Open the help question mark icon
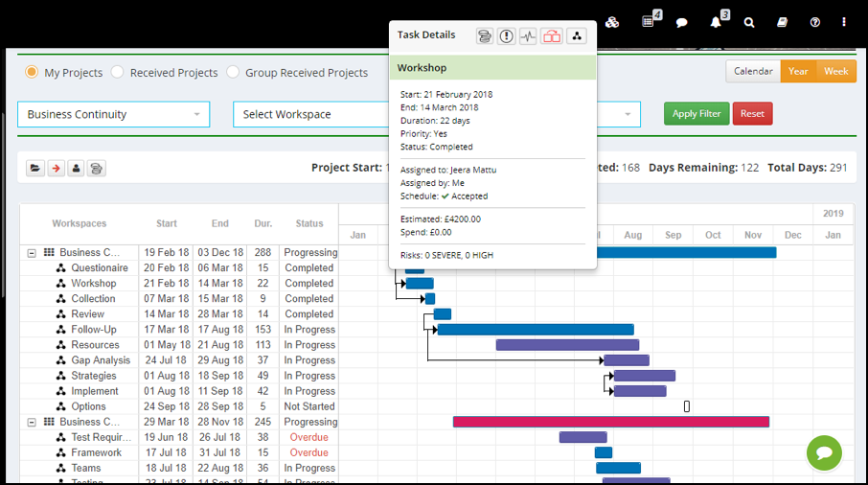This screenshot has height=485, width=868. click(815, 22)
